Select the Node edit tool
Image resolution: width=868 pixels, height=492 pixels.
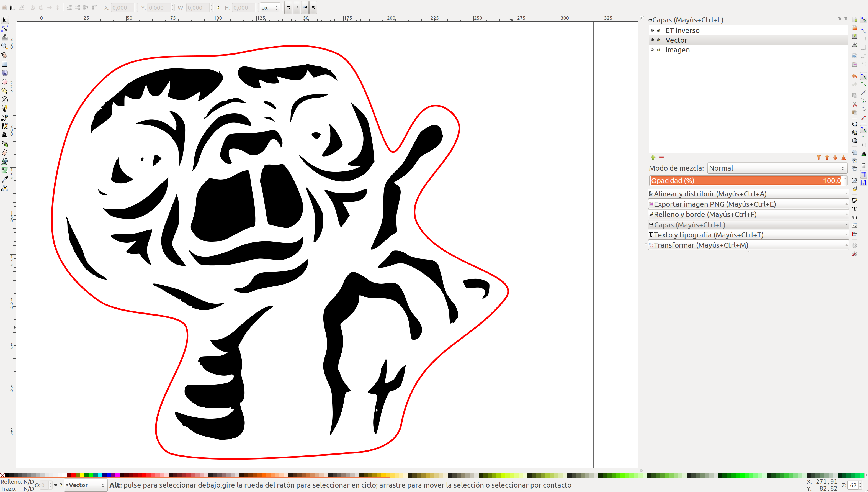click(x=5, y=29)
